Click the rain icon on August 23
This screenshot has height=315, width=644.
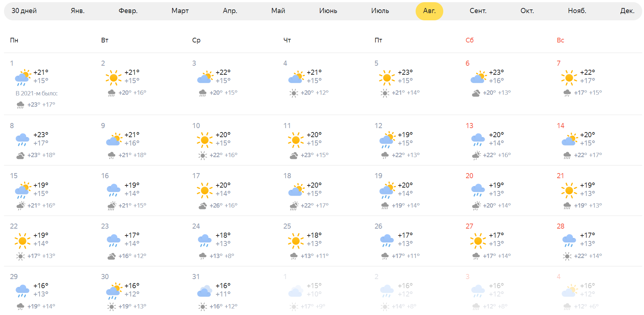click(114, 240)
